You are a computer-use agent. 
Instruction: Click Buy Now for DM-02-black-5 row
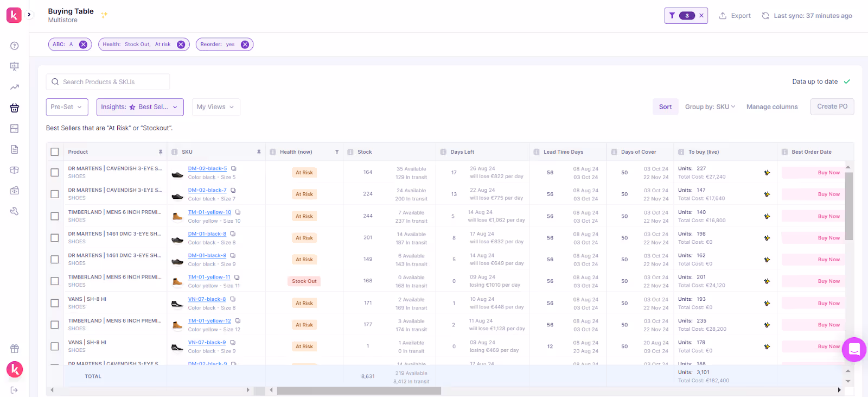(828, 173)
